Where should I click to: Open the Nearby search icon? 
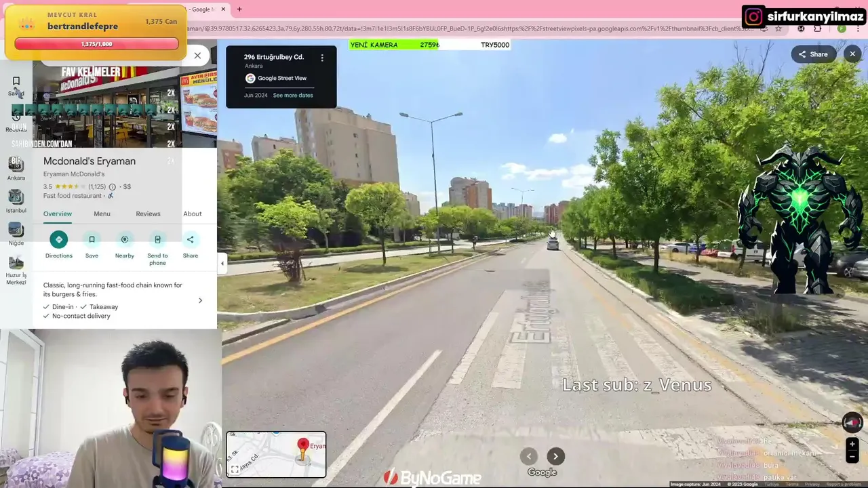(x=125, y=239)
